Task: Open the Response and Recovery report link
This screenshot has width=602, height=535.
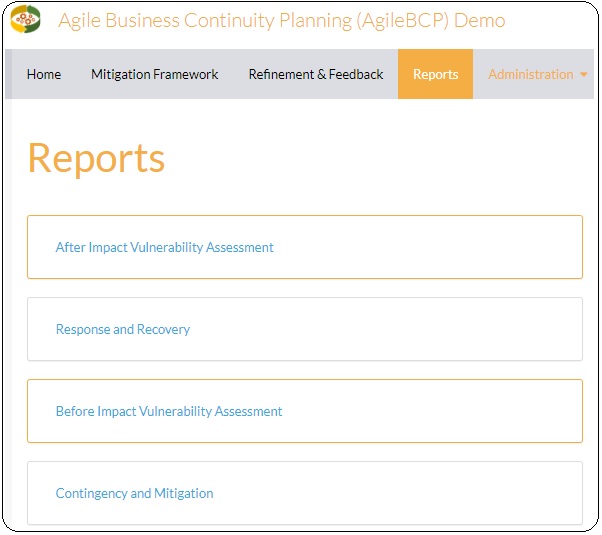Action: [x=122, y=329]
